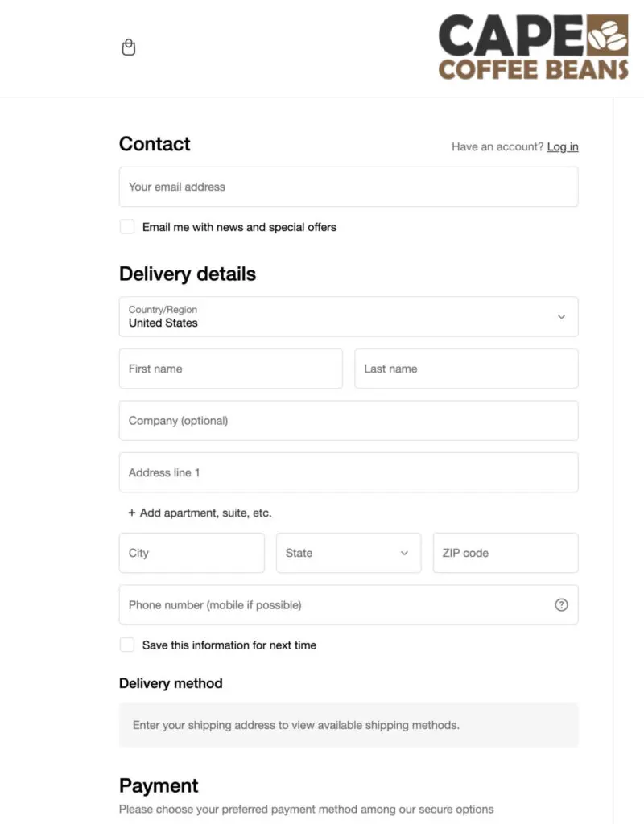Click Add apartment, suite, etc. link
Viewport: 644px width, 824px height.
coord(205,513)
